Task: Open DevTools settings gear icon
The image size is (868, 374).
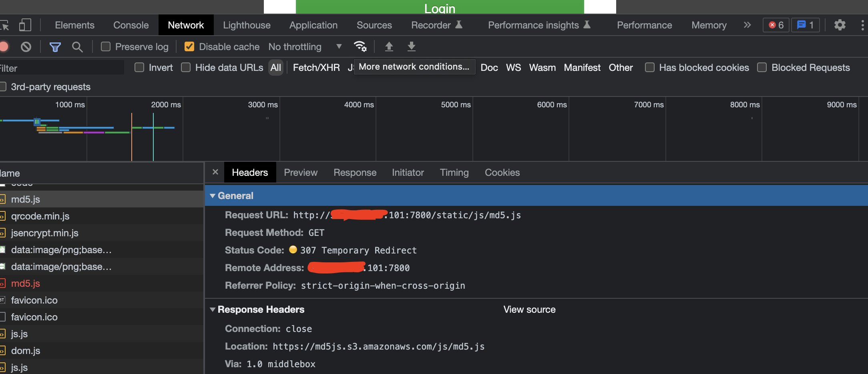Action: [840, 25]
